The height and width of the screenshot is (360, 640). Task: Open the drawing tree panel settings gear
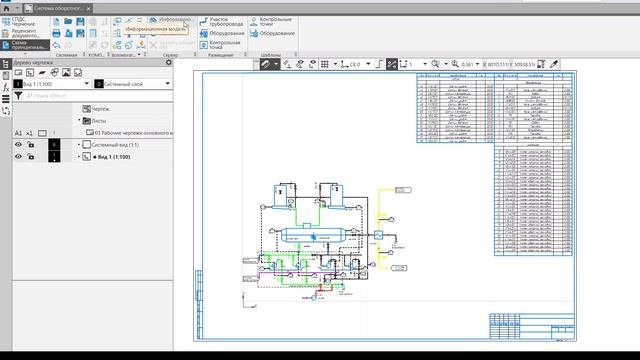click(x=169, y=62)
